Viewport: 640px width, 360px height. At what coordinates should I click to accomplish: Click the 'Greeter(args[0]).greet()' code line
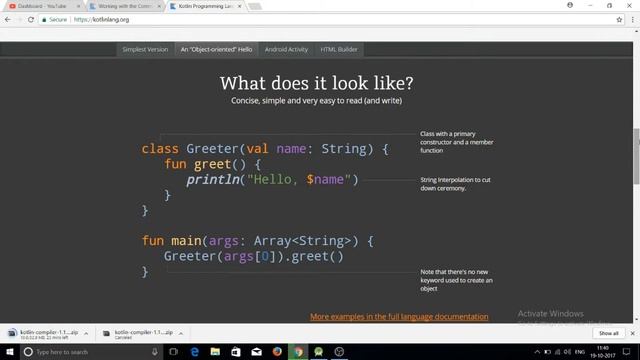point(254,256)
